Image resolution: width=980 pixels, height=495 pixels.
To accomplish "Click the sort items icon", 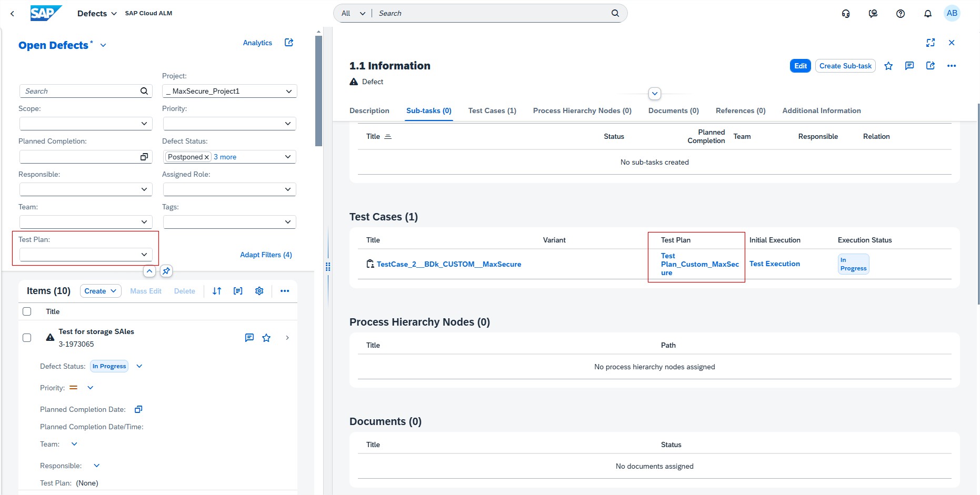I will [x=217, y=291].
